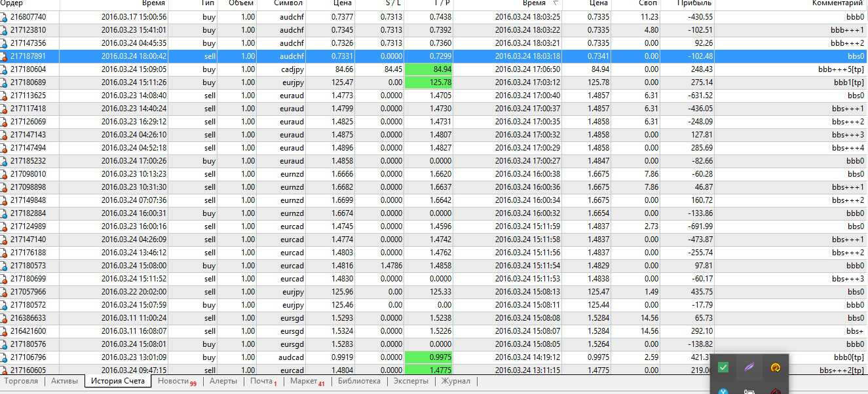Click the order icon for ticket 216807740
The image size is (868, 394).
tap(5, 17)
